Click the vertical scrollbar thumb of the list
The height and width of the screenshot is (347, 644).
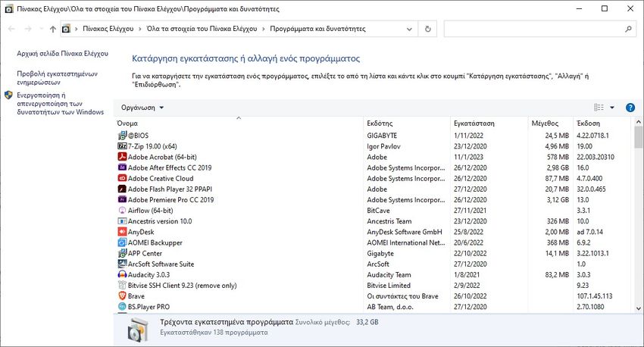[638, 136]
